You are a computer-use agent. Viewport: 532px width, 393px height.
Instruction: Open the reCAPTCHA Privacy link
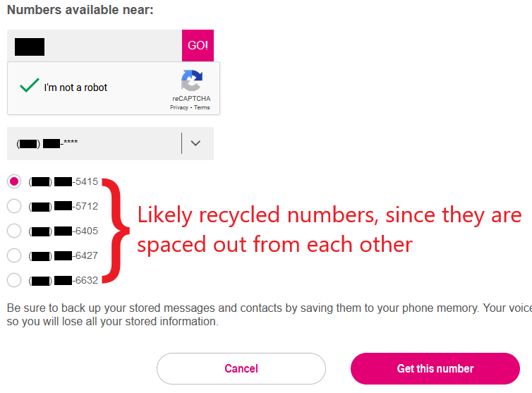pyautogui.click(x=179, y=107)
